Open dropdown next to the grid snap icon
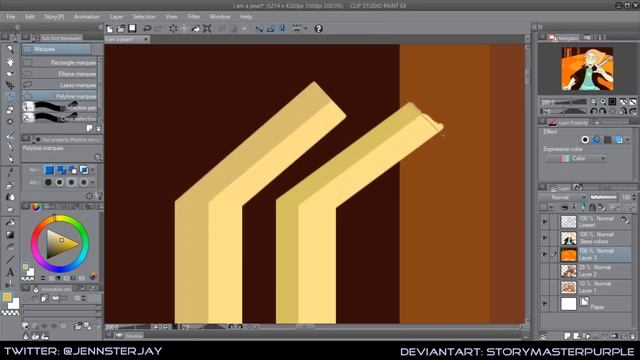Screen dimensions: 640x360 (305, 29)
